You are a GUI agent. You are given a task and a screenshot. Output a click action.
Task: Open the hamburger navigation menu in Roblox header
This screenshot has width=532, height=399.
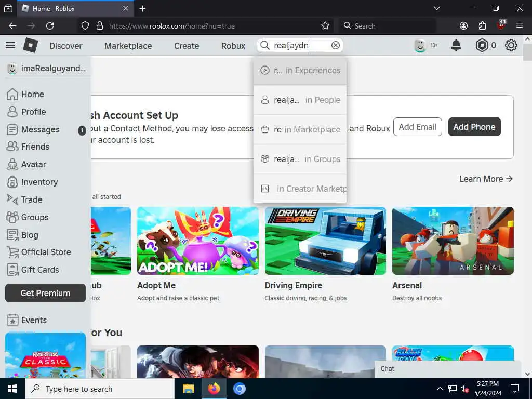coord(10,45)
